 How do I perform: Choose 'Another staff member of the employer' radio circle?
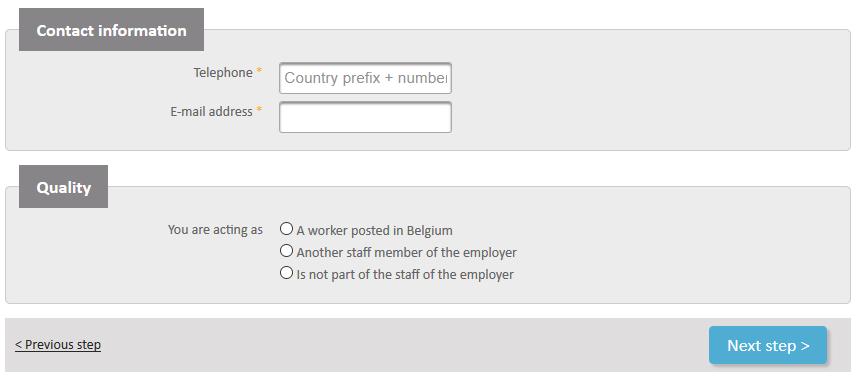[286, 251]
